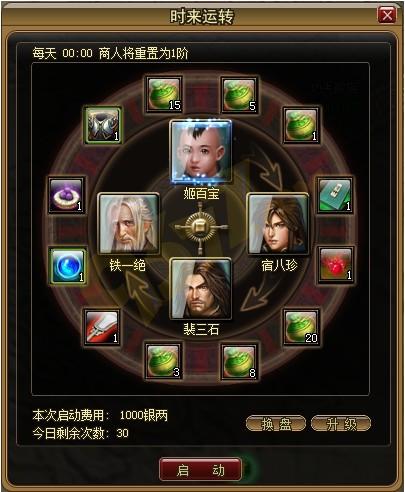Click the golden center wheel pointer
The image size is (405, 492).
pyautogui.click(x=200, y=228)
